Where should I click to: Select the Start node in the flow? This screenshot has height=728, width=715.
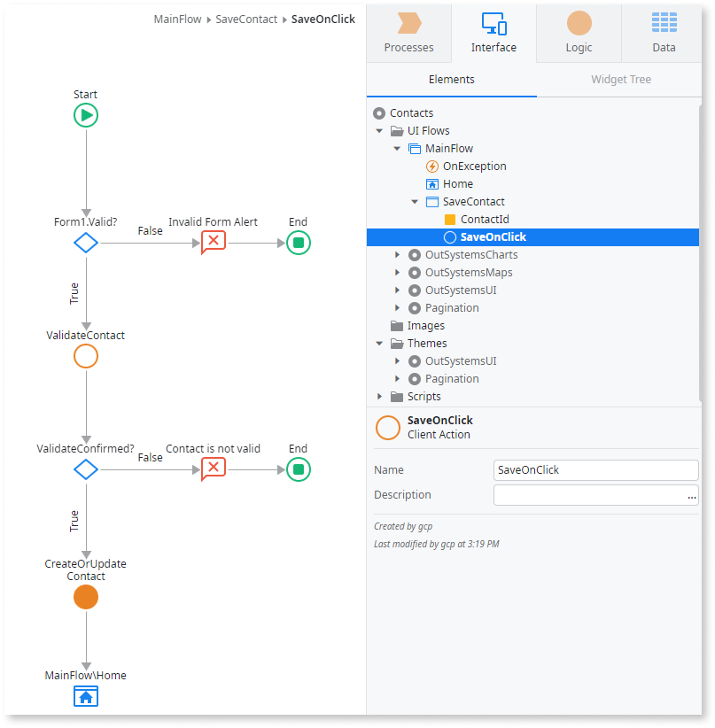pos(85,114)
